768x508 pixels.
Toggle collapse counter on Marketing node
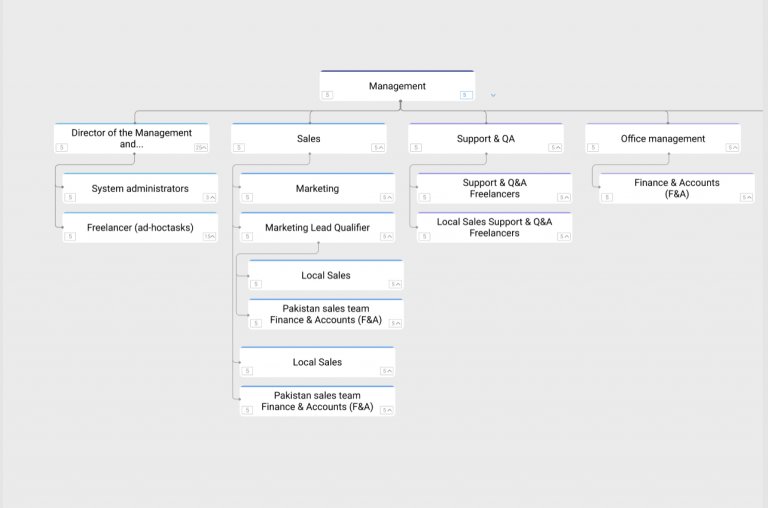(387, 197)
